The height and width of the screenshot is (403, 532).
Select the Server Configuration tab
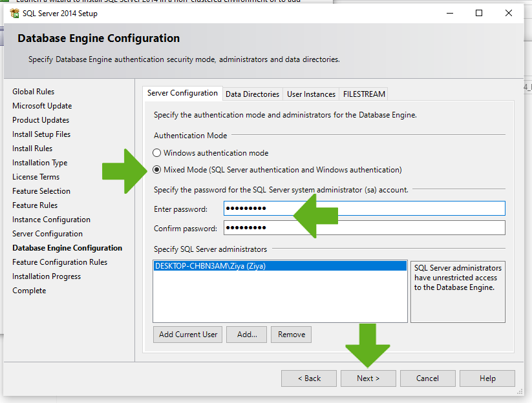[x=182, y=93]
